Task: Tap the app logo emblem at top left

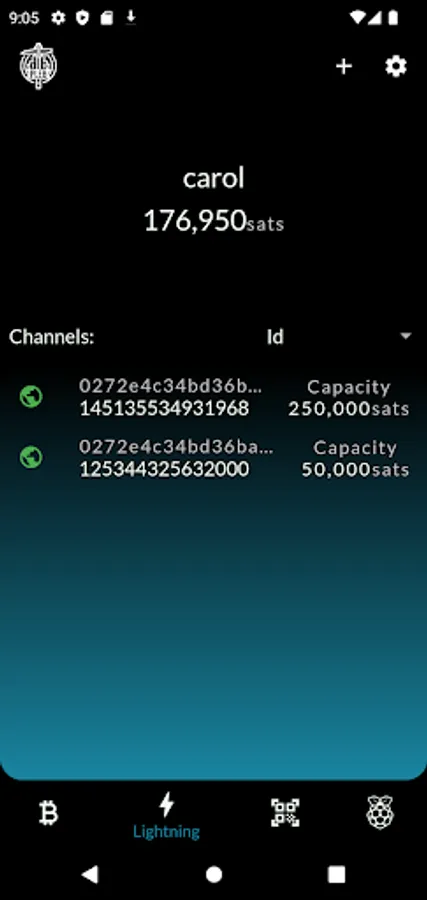Action: [x=38, y=66]
